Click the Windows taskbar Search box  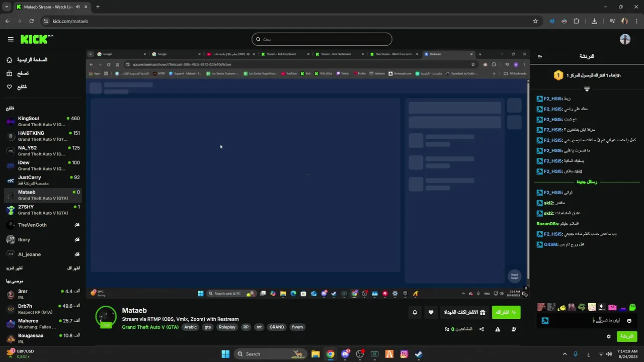click(271, 354)
